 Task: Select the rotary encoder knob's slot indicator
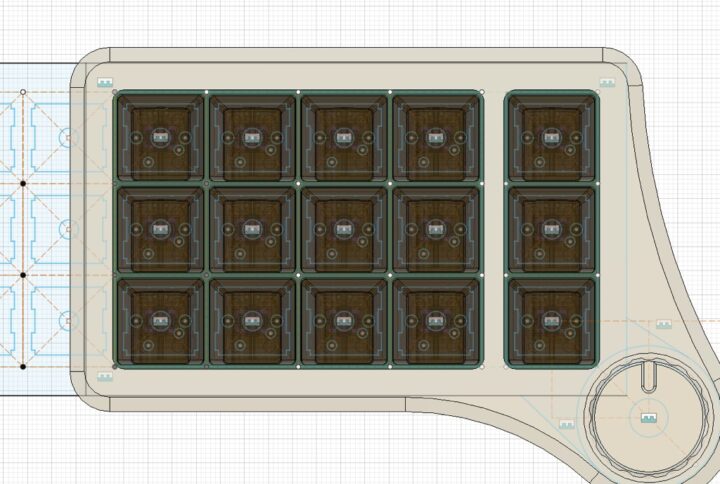(647, 378)
